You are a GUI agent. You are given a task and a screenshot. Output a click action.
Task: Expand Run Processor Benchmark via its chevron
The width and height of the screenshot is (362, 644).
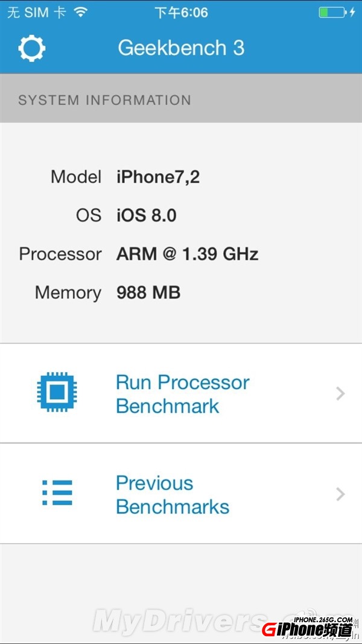(x=339, y=394)
